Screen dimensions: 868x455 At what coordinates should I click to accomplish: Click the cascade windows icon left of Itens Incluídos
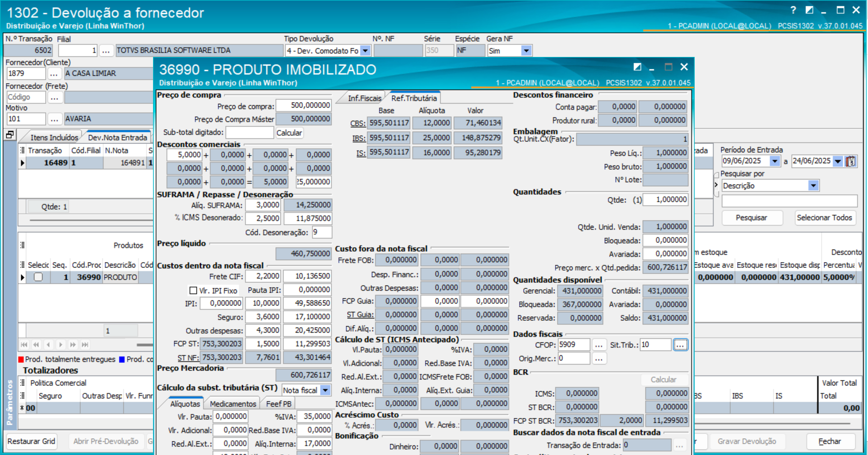tap(9, 135)
